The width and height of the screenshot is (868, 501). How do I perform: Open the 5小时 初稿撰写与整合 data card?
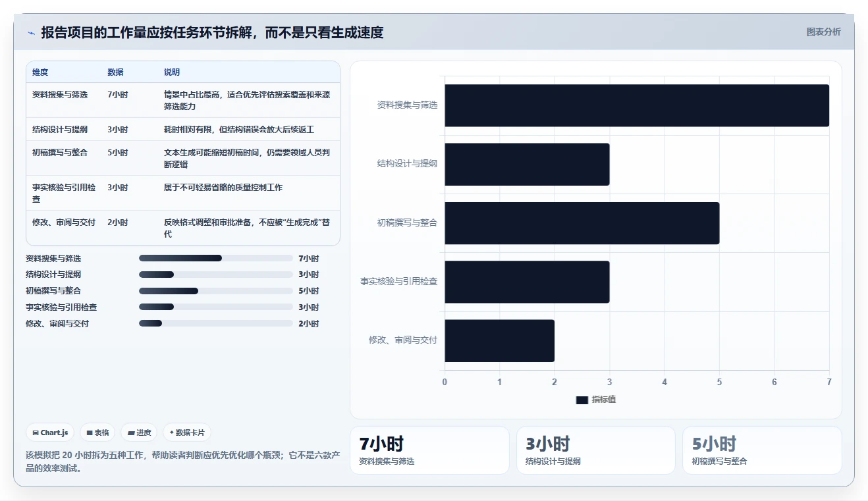(x=762, y=450)
